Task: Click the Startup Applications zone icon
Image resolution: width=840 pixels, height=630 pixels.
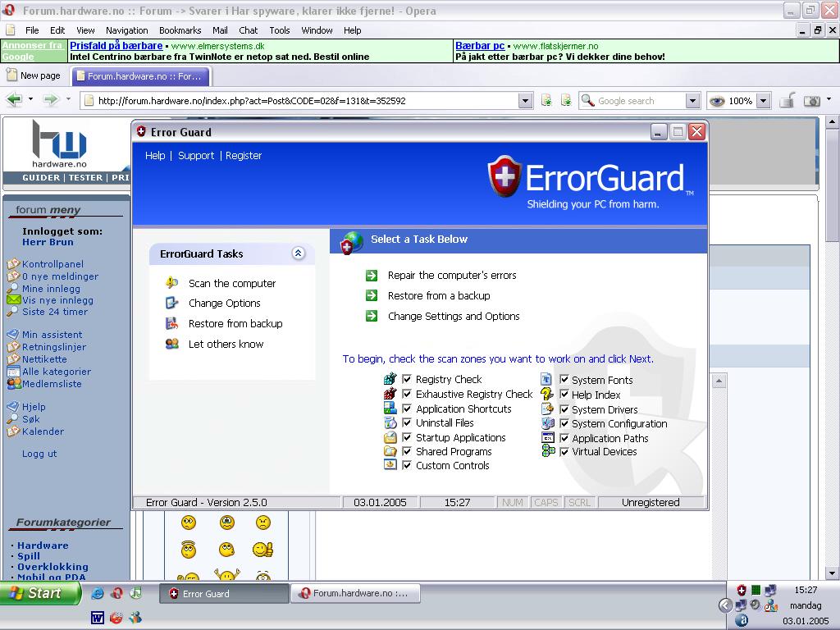Action: point(390,437)
